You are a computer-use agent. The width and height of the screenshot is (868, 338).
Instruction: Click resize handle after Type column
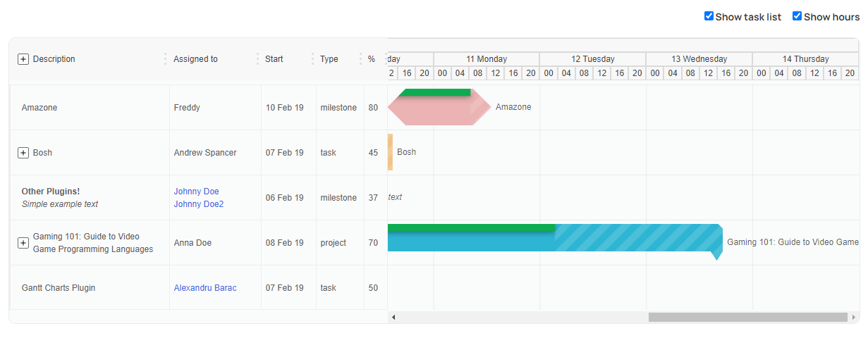point(360,59)
